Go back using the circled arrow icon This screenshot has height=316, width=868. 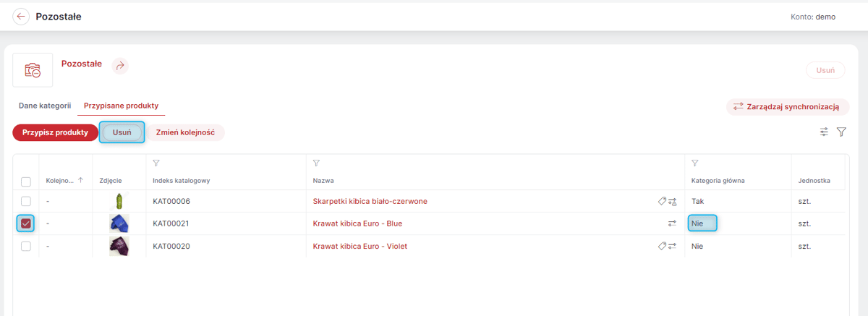[22, 17]
